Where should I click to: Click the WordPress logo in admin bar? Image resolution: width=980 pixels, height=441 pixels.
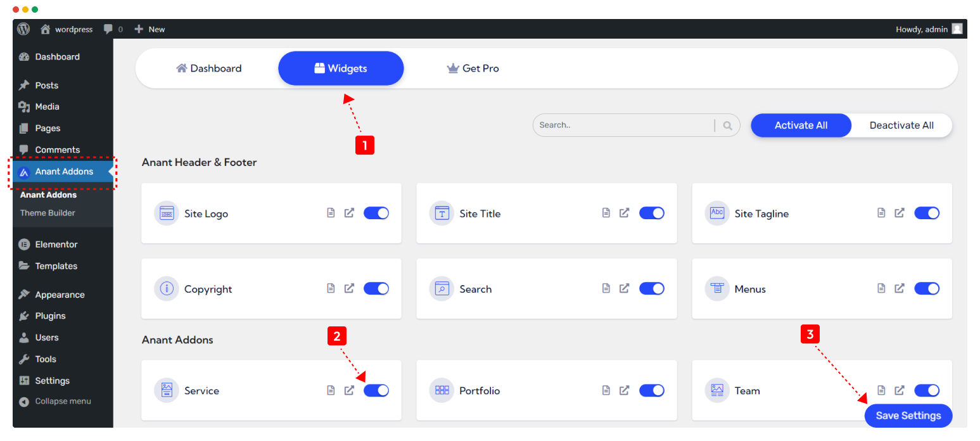(x=23, y=29)
